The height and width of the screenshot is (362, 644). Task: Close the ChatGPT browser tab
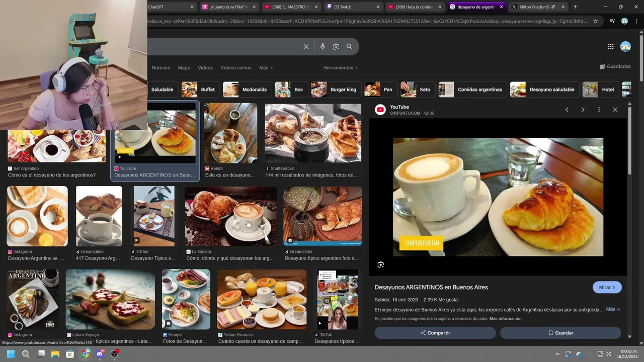192,7
